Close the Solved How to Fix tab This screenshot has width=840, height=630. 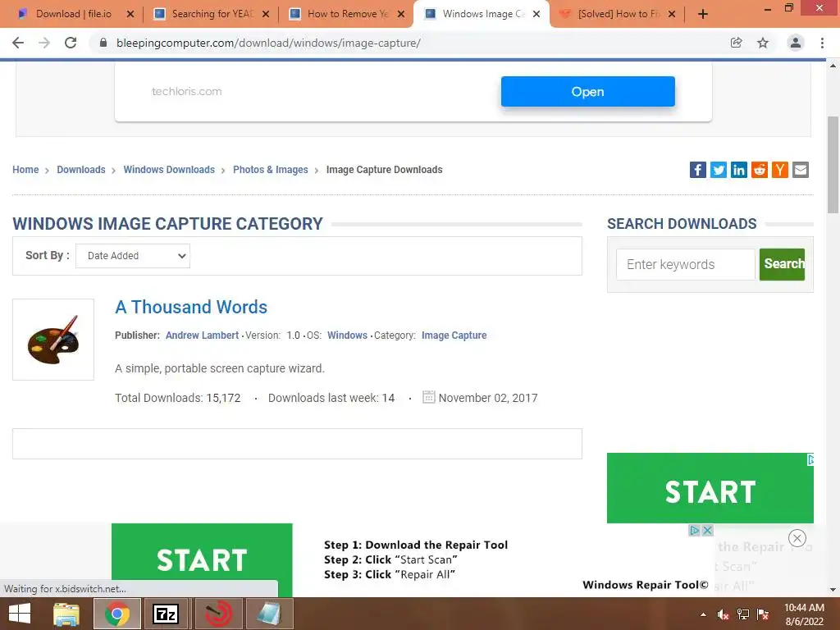[x=672, y=15]
